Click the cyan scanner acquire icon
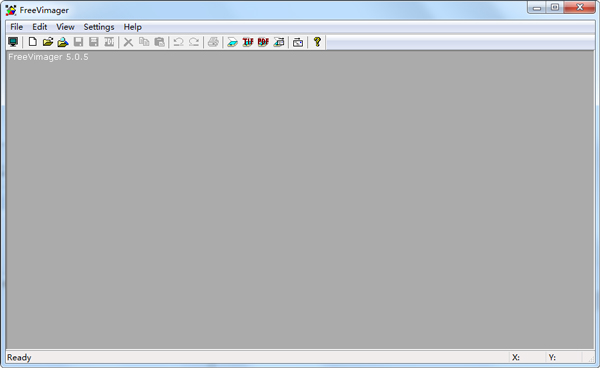Screen dimensions: 600x368 pos(232,42)
